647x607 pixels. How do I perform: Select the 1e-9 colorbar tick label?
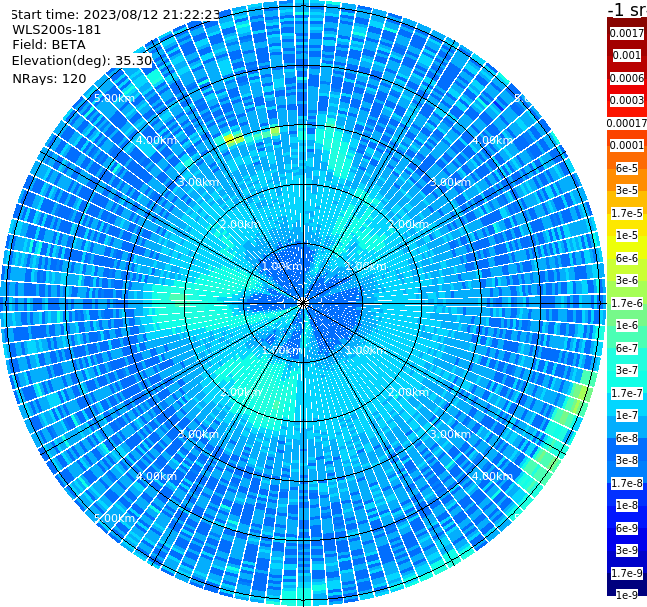point(627,595)
